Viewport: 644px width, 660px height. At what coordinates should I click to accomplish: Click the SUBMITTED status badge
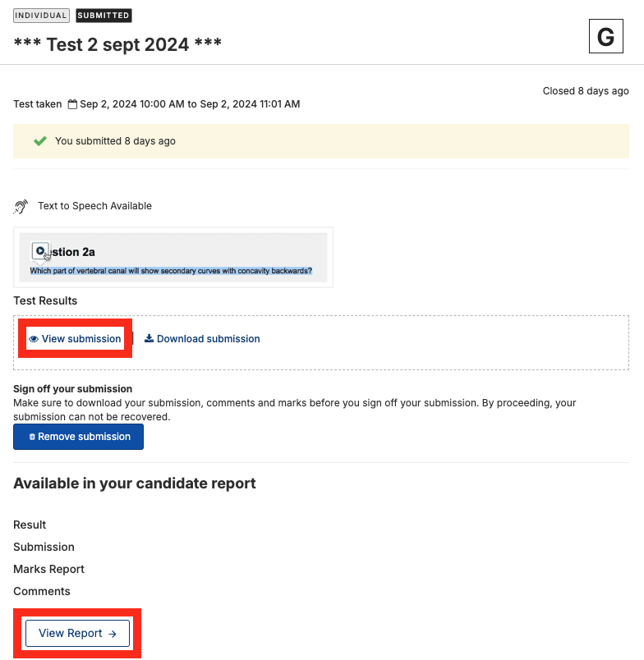103,16
